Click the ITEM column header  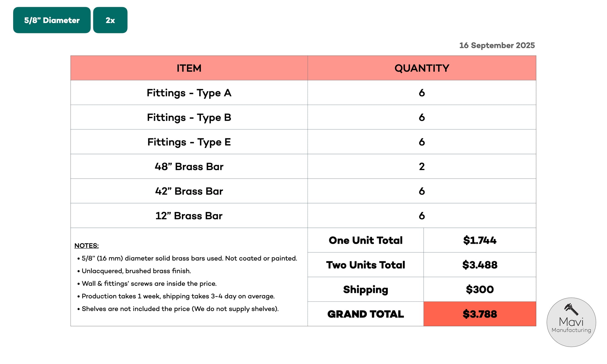click(x=189, y=68)
